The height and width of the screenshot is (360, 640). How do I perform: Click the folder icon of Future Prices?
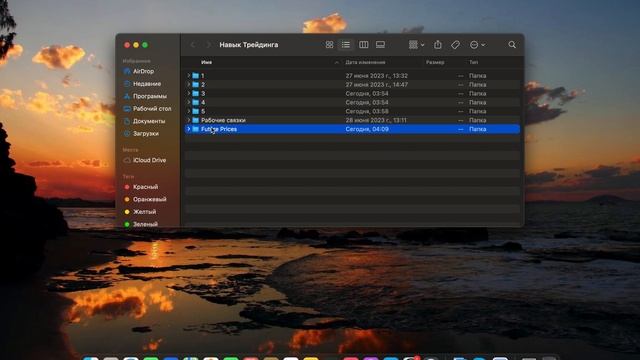pos(196,129)
